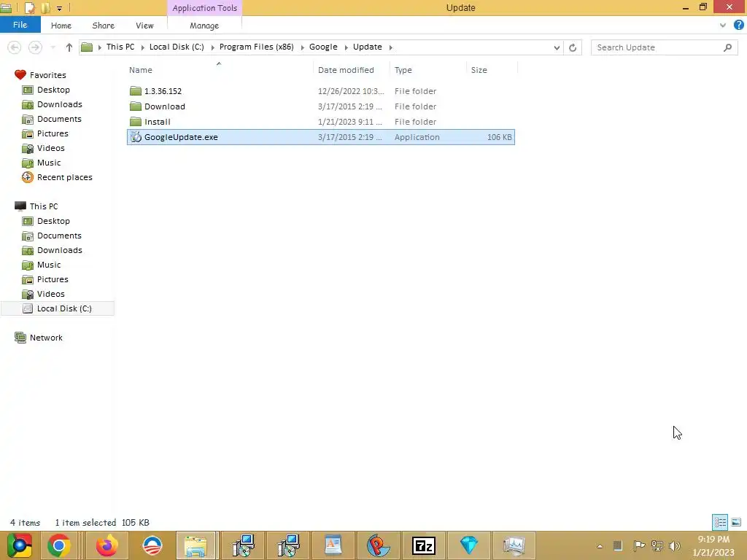Open Documents under This PC

pos(59,236)
